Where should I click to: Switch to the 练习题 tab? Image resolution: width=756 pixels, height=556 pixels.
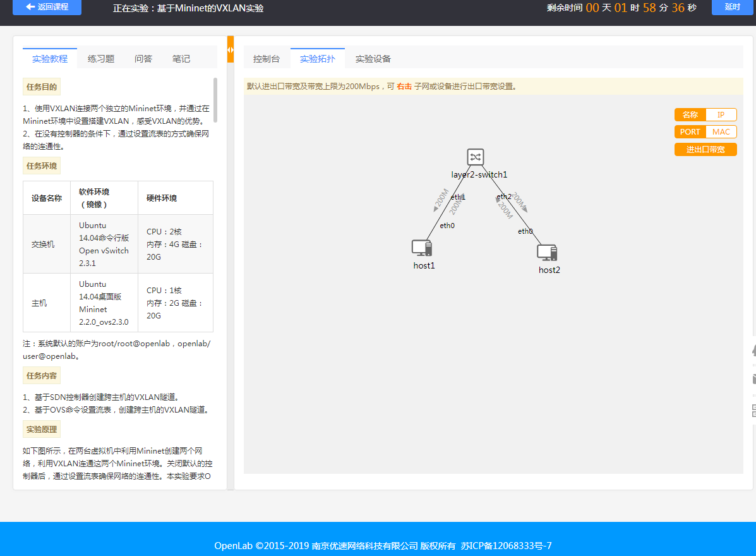pyautogui.click(x=101, y=59)
